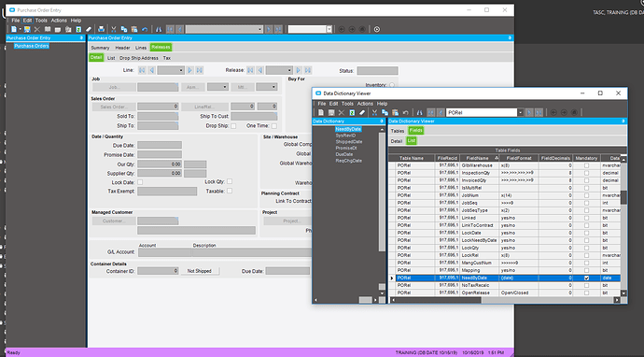The width and height of the screenshot is (644, 357).
Task: Open the Release number dropdown
Action: click(290, 70)
